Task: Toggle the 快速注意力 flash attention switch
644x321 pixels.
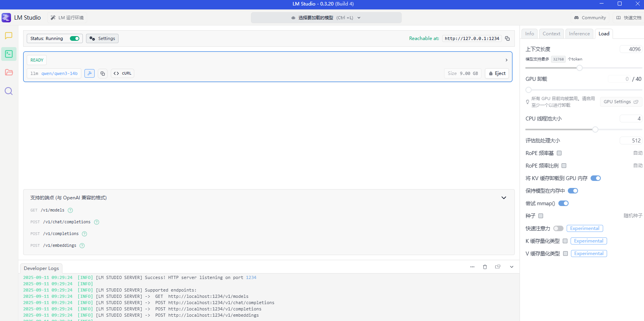Action: [x=558, y=228]
